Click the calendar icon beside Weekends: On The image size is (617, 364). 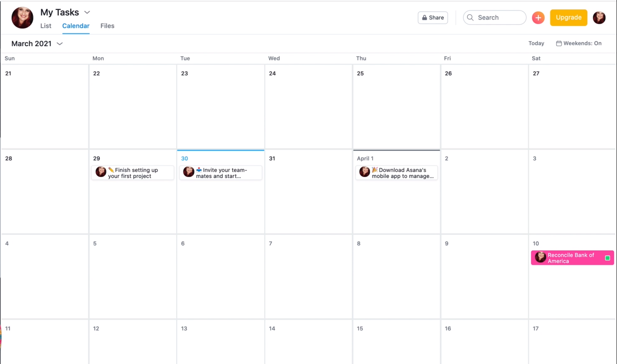tap(559, 43)
